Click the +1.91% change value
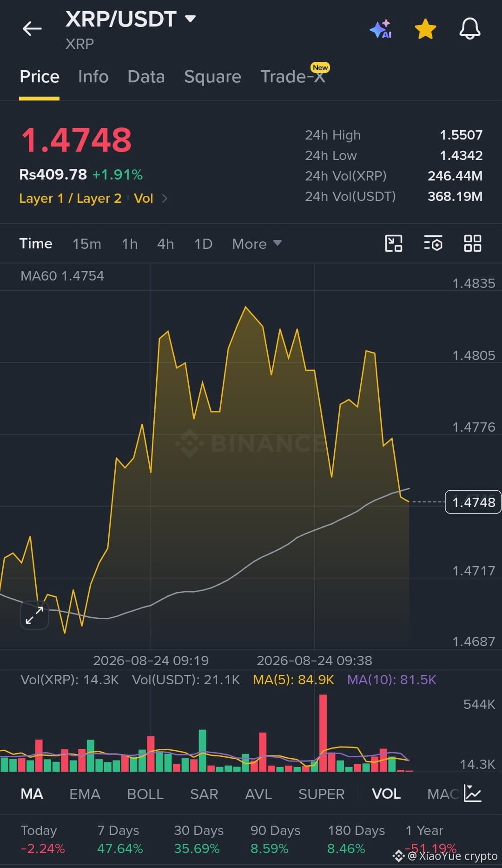Image resolution: width=502 pixels, height=868 pixels. tap(118, 174)
